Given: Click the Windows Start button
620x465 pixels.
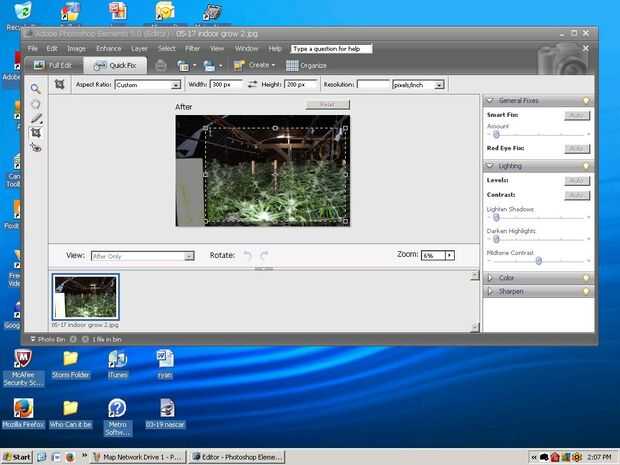Looking at the screenshot, I should pos(17,457).
